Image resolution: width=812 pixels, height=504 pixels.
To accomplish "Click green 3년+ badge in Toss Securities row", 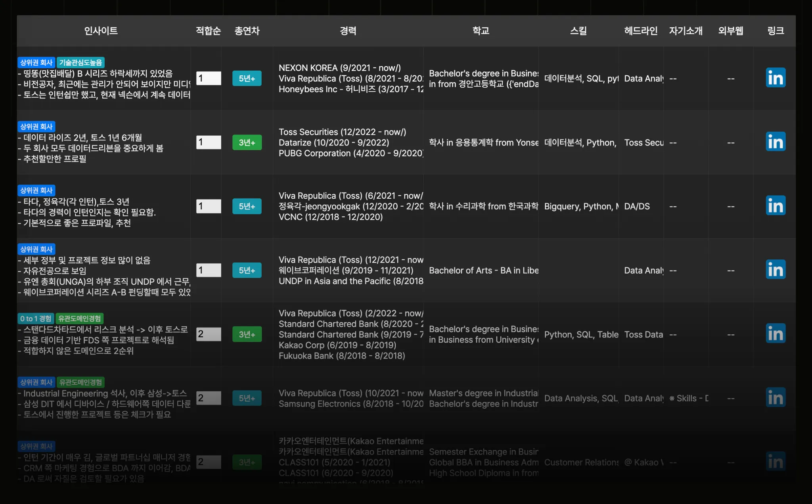I will pos(247,142).
